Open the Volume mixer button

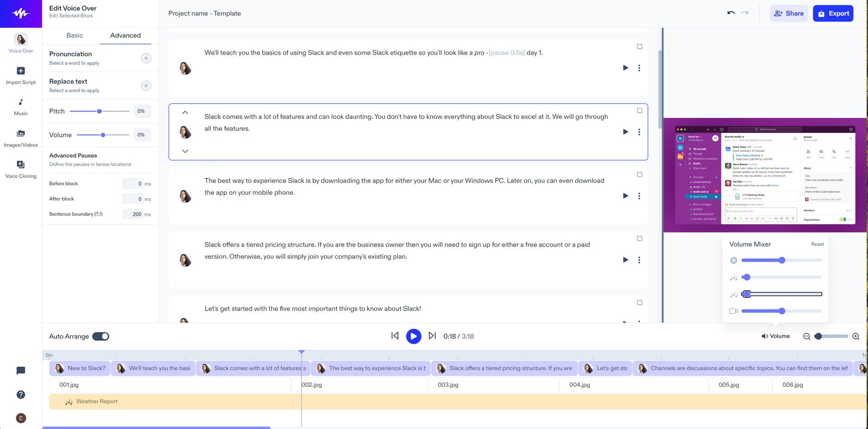(x=775, y=336)
